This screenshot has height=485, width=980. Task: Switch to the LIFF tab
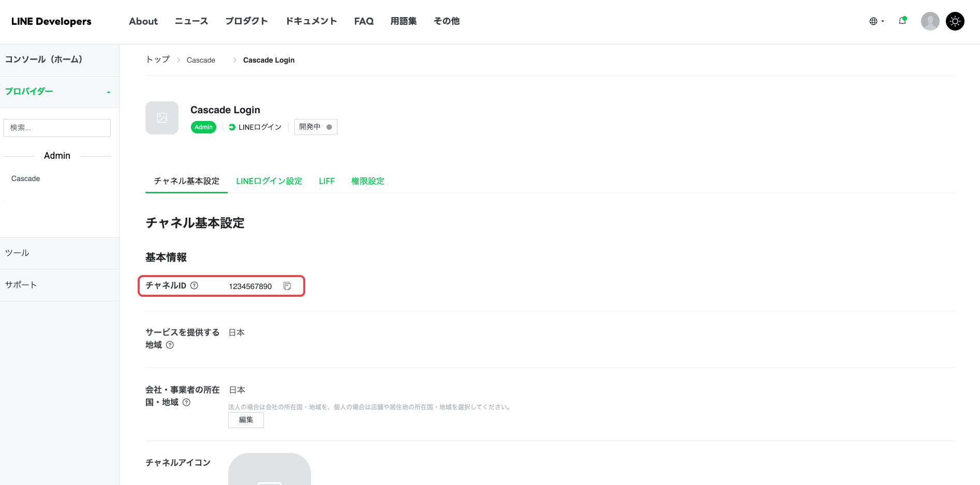(327, 181)
